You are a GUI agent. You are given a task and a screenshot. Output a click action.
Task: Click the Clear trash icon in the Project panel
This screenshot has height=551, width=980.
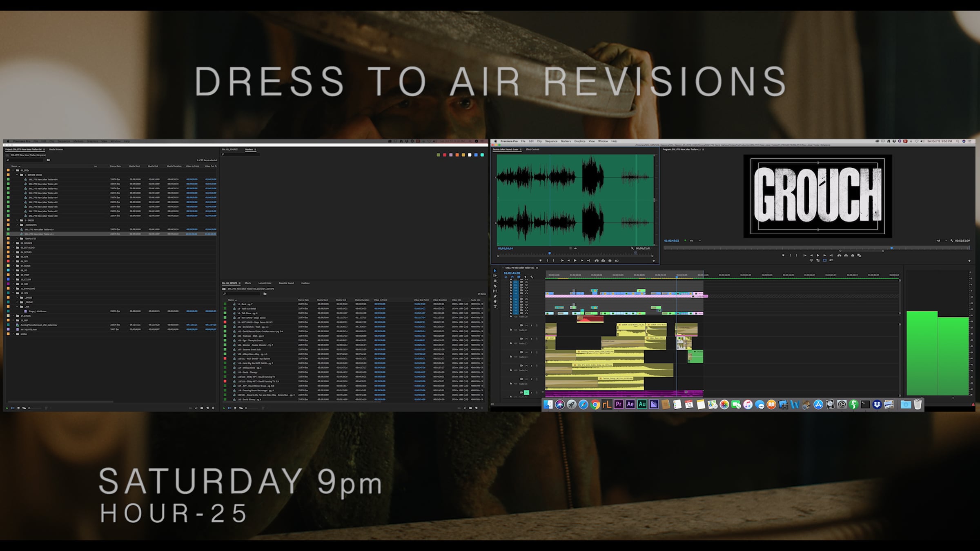click(213, 408)
